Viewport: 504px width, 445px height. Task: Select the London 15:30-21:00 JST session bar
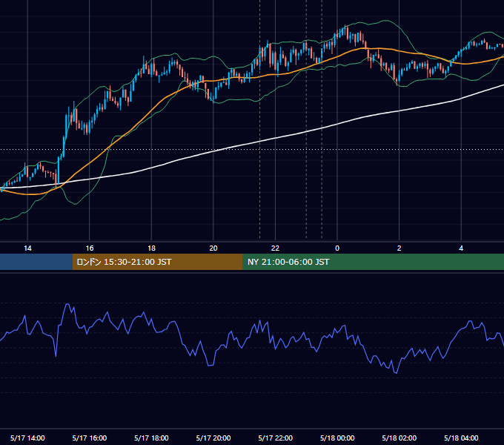tap(157, 262)
